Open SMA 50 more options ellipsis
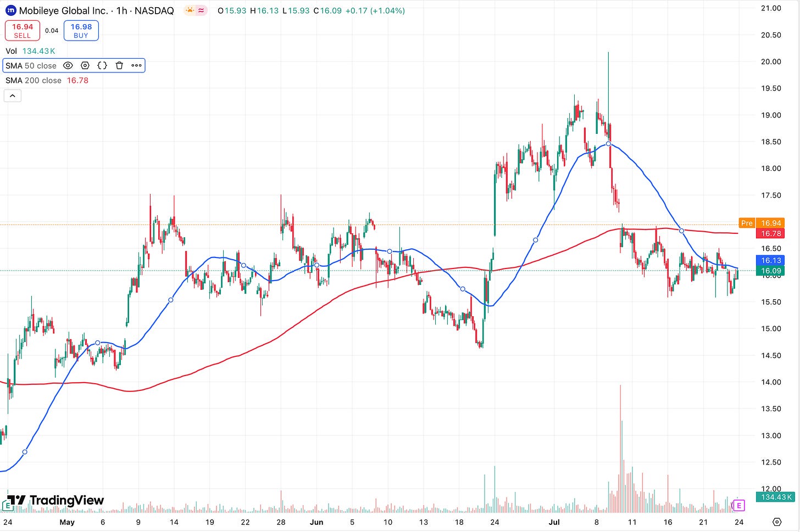The image size is (800, 532). [136, 66]
